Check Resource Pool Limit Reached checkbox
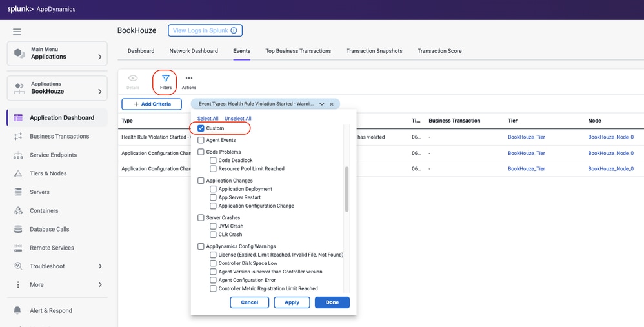The width and height of the screenshot is (644, 327). pos(213,168)
